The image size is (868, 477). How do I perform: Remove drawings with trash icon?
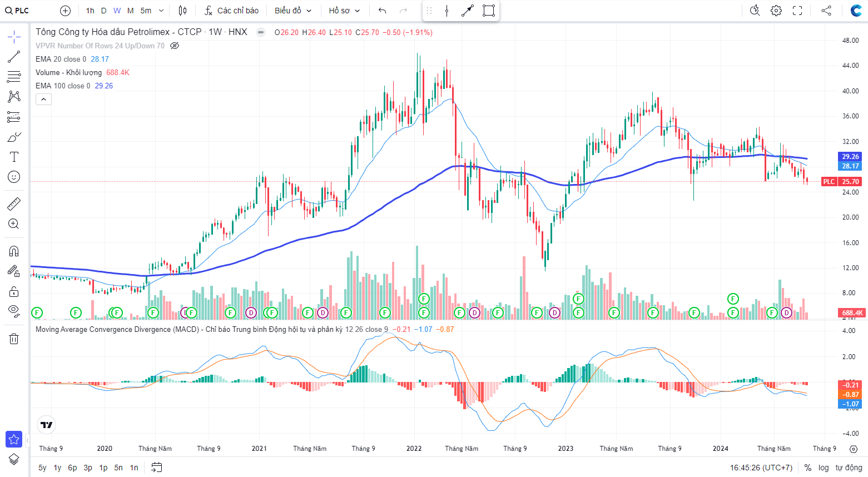pos(14,339)
